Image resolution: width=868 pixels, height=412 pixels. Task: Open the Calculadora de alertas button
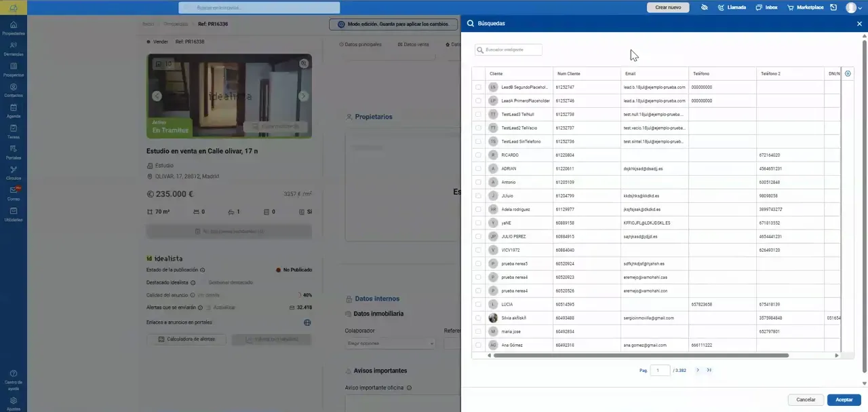(x=186, y=339)
